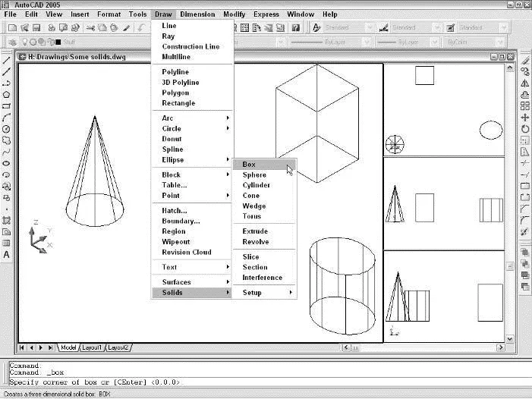Select the Rotate tool in Modify toolbar
This screenshot has width=532, height=399.
pos(525,129)
